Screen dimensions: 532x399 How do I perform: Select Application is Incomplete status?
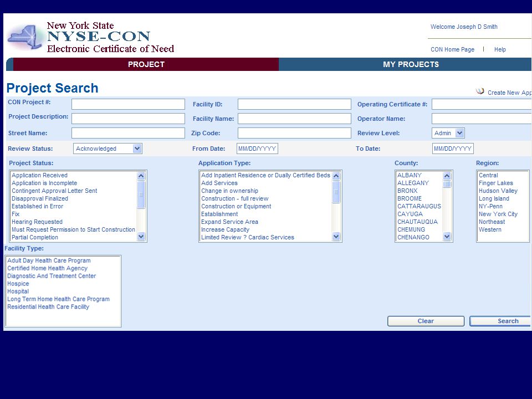click(44, 183)
